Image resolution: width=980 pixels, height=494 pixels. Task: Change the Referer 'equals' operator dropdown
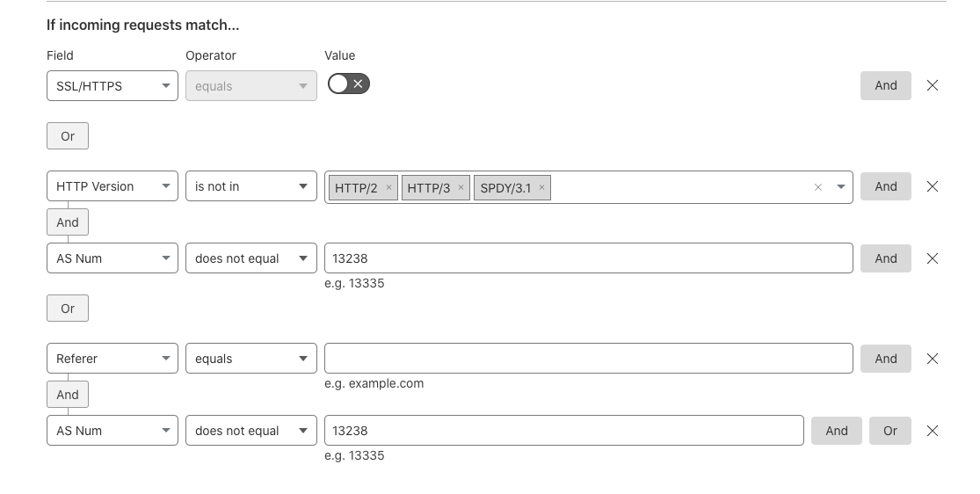(251, 359)
